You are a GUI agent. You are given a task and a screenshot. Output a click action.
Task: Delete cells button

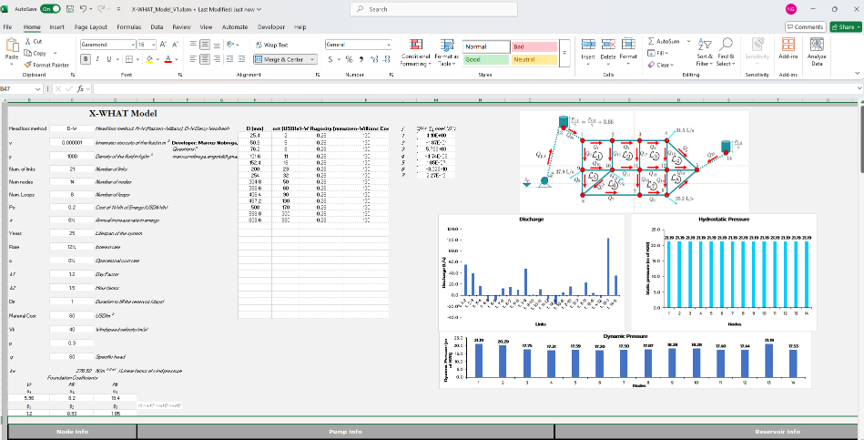click(x=608, y=51)
